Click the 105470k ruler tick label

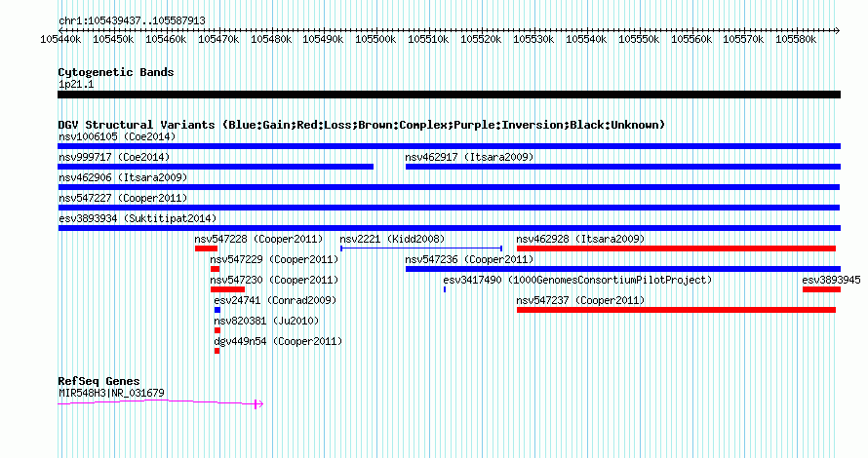tap(218, 40)
